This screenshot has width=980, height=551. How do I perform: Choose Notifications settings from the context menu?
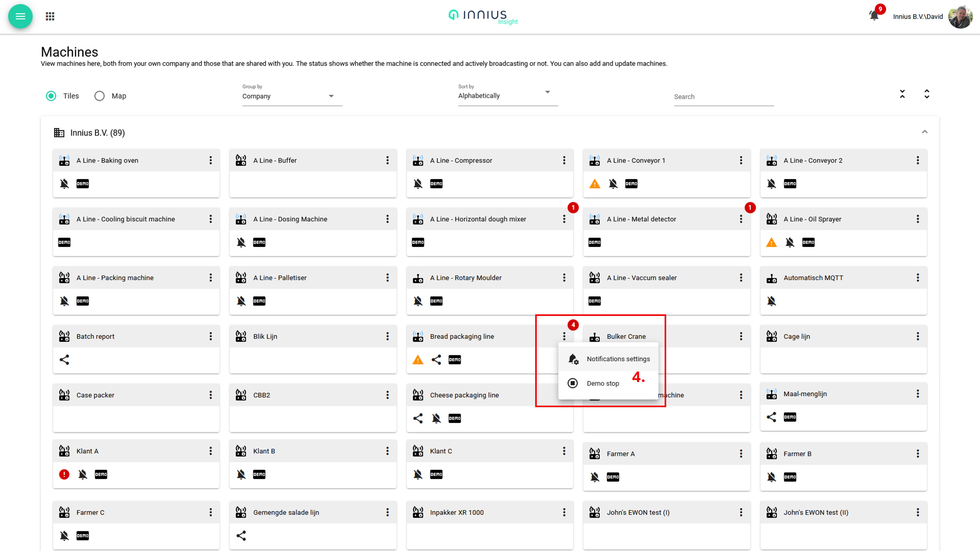618,359
